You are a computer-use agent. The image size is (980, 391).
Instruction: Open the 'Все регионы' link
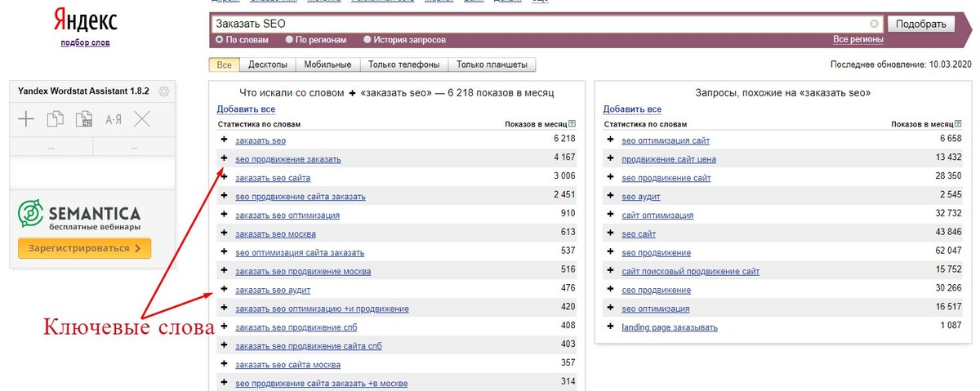tap(857, 39)
